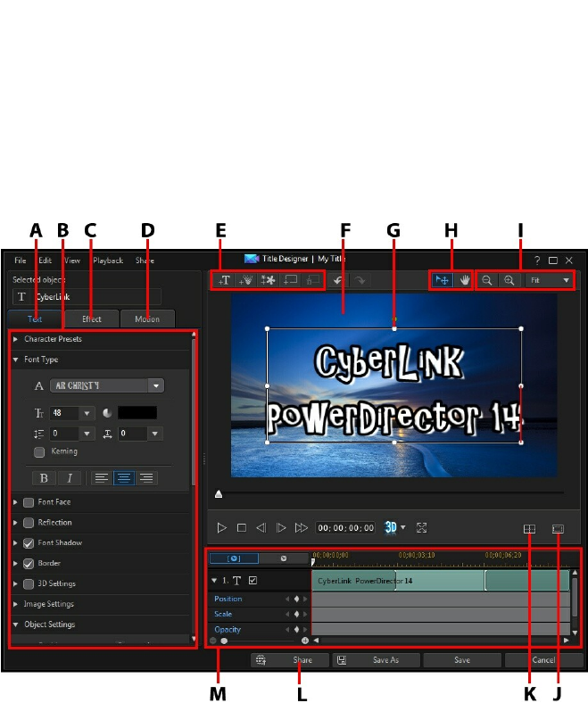Click the Save button
This screenshot has height=703, width=588.
(x=462, y=660)
